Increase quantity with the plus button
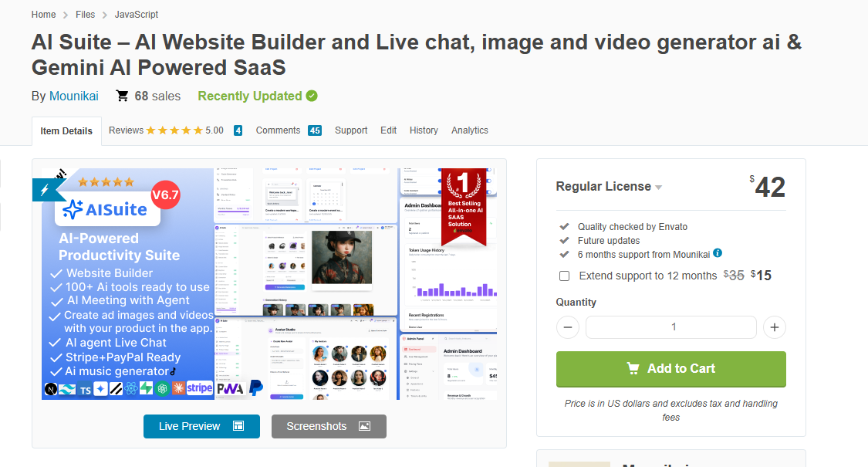This screenshot has height=467, width=868. click(x=775, y=327)
